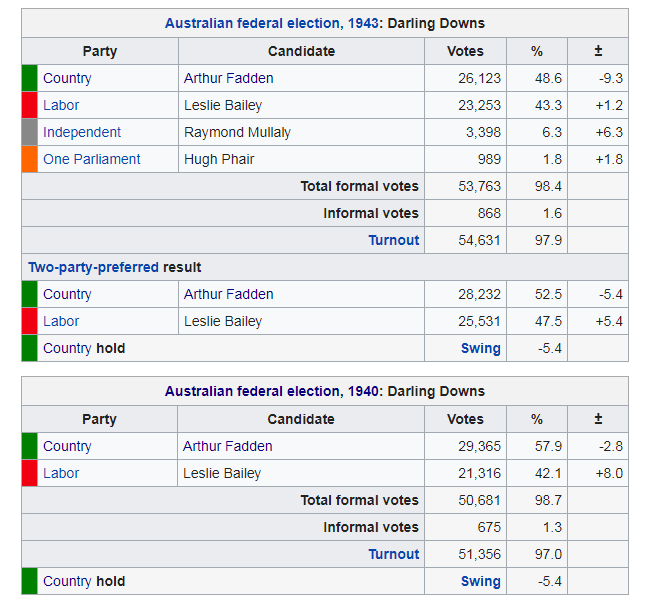Click Labor party link in 1940 table

[x=61, y=473]
